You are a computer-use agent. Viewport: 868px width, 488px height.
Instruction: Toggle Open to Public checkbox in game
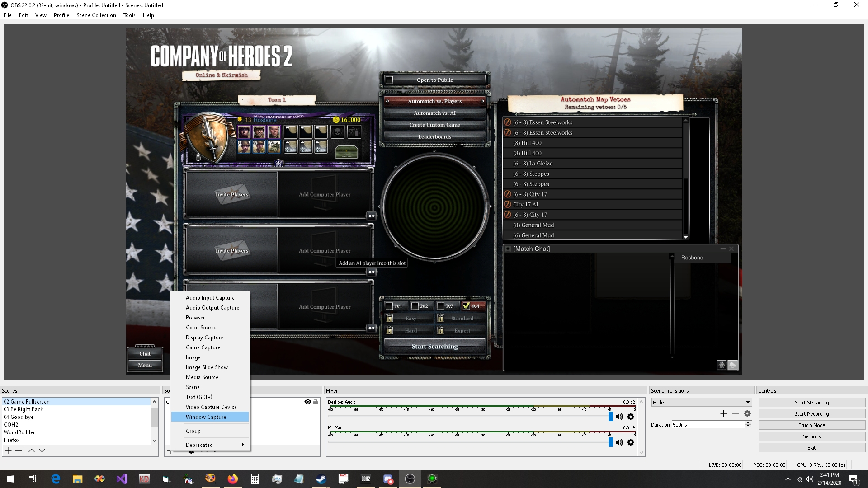pyautogui.click(x=389, y=80)
